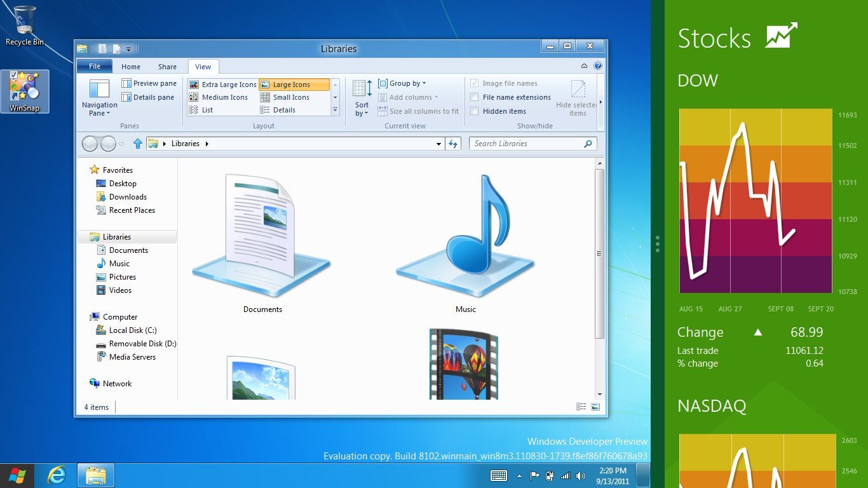Click the network signal tray icon
Image resolution: width=868 pixels, height=488 pixels.
point(565,476)
